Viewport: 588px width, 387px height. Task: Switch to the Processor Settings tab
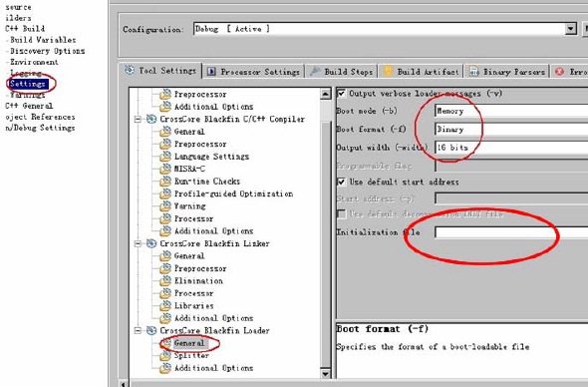[x=254, y=72]
